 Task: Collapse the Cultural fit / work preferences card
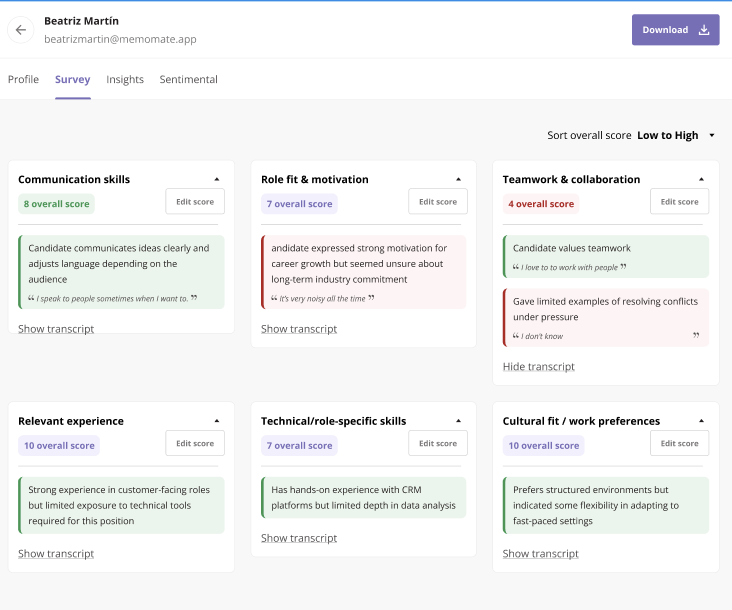701,422
